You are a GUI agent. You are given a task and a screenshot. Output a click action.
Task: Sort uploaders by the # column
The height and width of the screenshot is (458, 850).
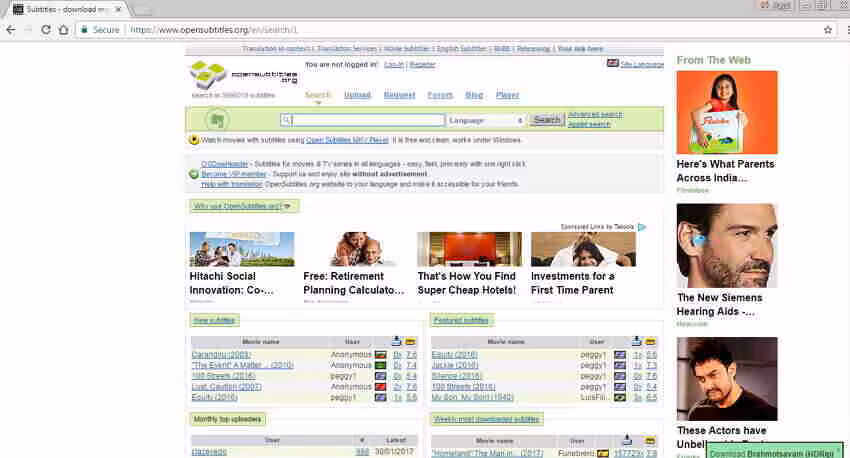[x=362, y=440]
